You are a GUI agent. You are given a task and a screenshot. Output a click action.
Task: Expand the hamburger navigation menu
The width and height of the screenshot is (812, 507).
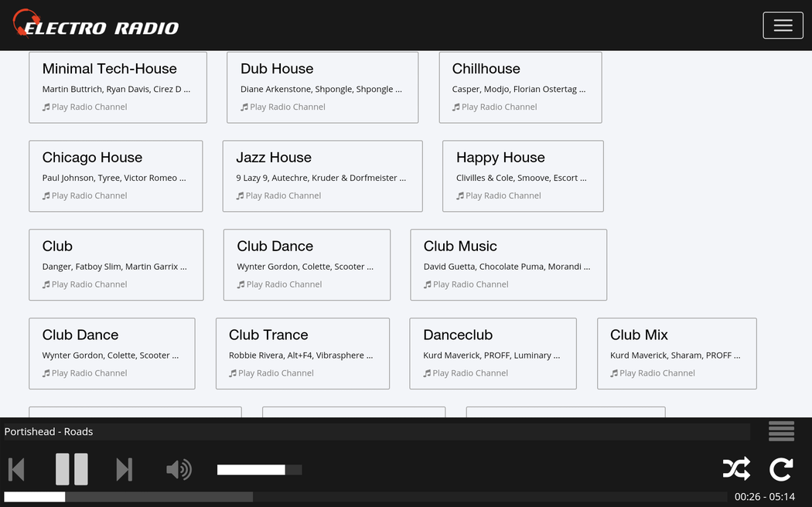tap(783, 26)
